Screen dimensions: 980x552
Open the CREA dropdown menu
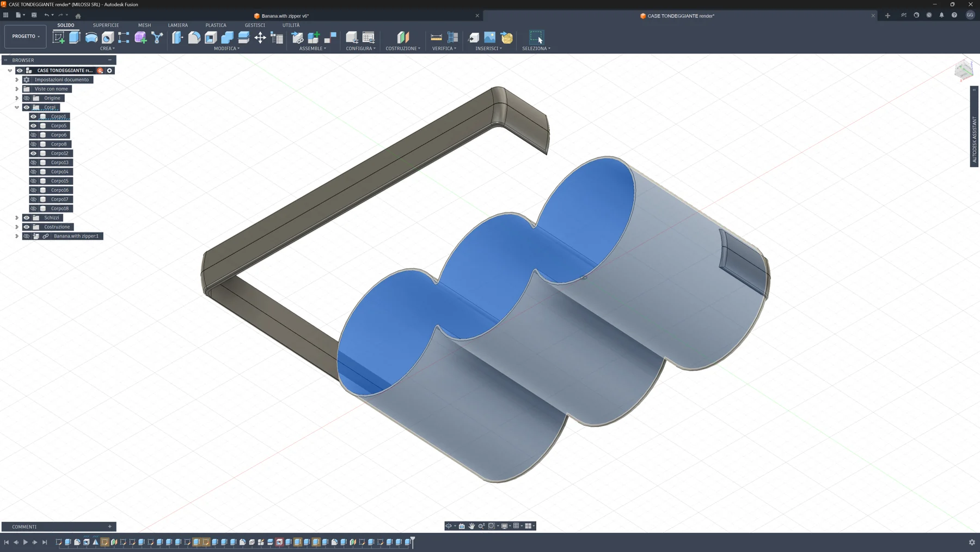pos(107,48)
